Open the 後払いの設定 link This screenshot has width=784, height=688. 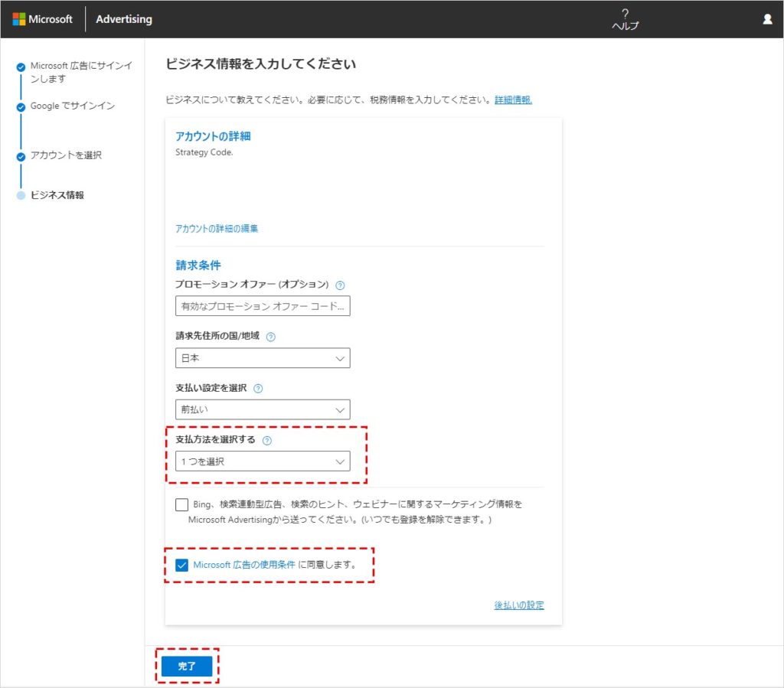pyautogui.click(x=519, y=605)
